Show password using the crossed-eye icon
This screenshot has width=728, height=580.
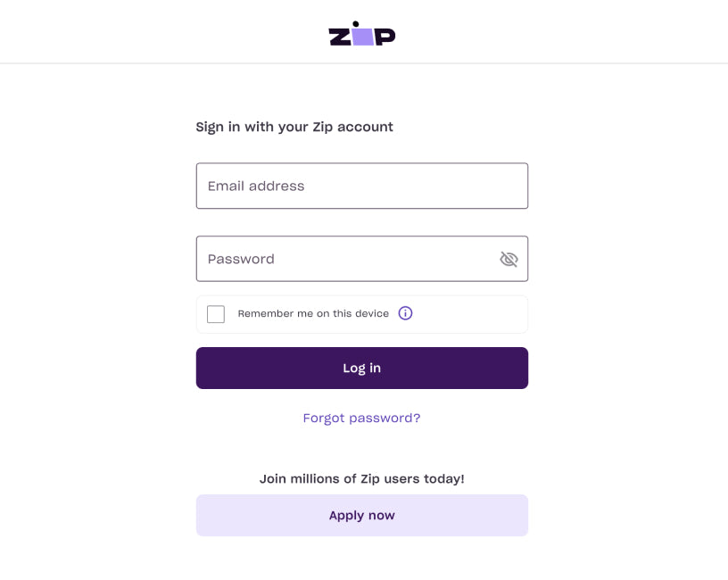(509, 259)
